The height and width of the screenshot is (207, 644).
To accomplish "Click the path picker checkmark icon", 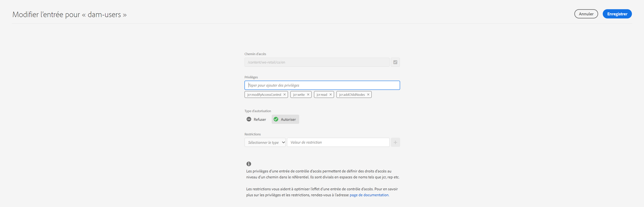I will [395, 62].
